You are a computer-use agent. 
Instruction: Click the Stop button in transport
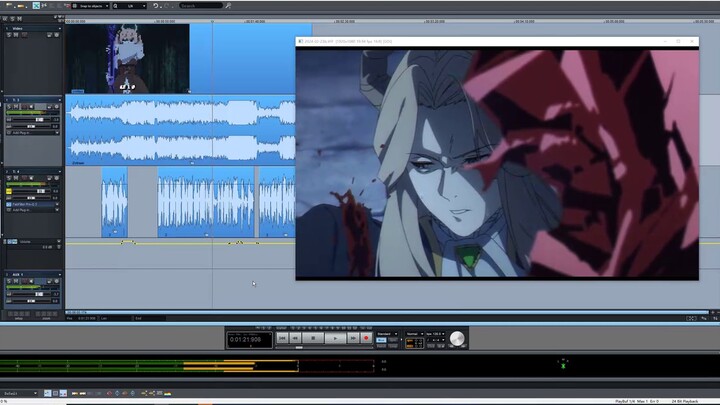313,338
